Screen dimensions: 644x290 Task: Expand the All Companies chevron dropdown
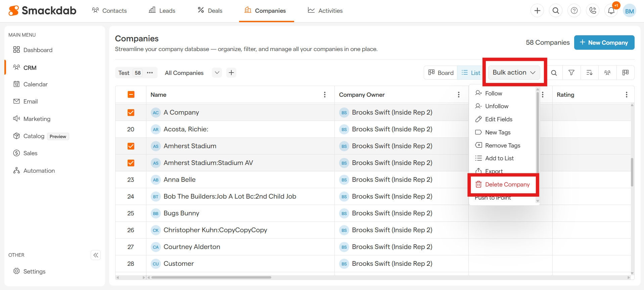217,73
